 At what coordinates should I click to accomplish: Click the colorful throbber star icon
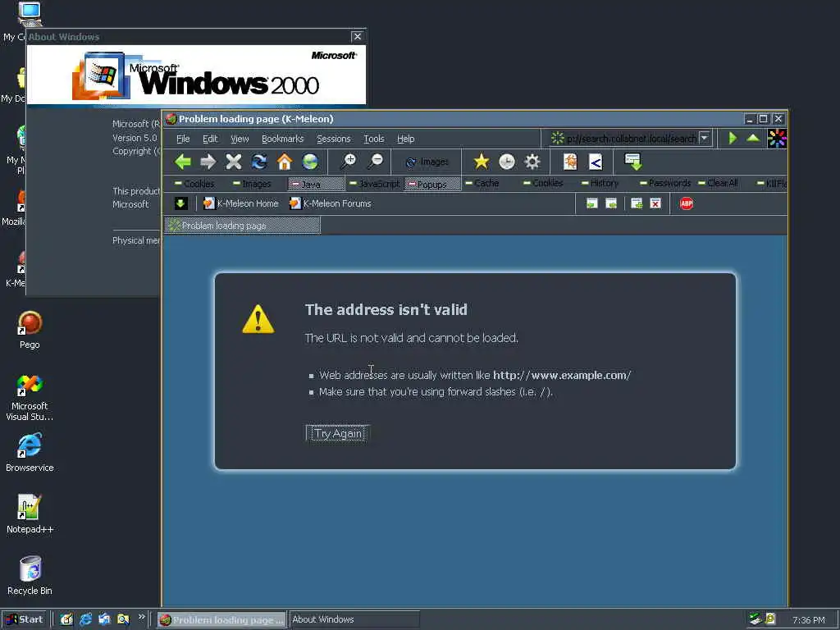pos(777,138)
